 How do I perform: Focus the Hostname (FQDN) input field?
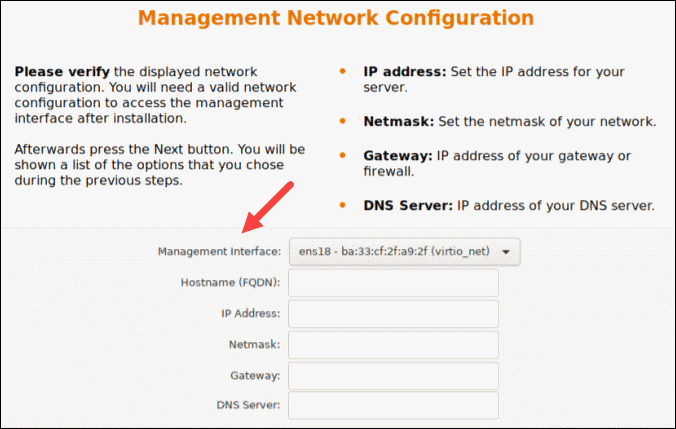tap(393, 283)
